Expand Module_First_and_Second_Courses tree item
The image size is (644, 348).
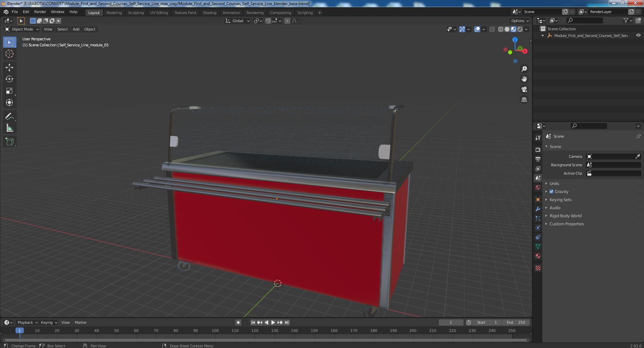tap(543, 35)
